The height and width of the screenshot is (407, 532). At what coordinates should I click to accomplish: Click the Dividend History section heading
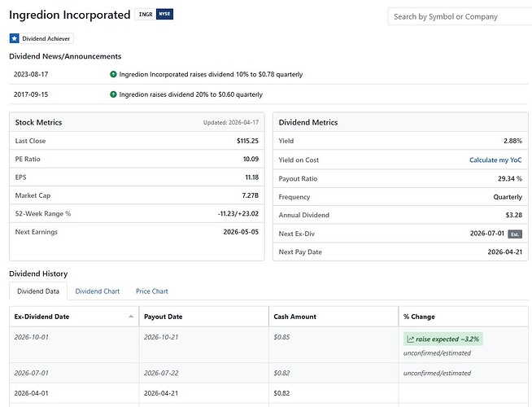[38, 274]
